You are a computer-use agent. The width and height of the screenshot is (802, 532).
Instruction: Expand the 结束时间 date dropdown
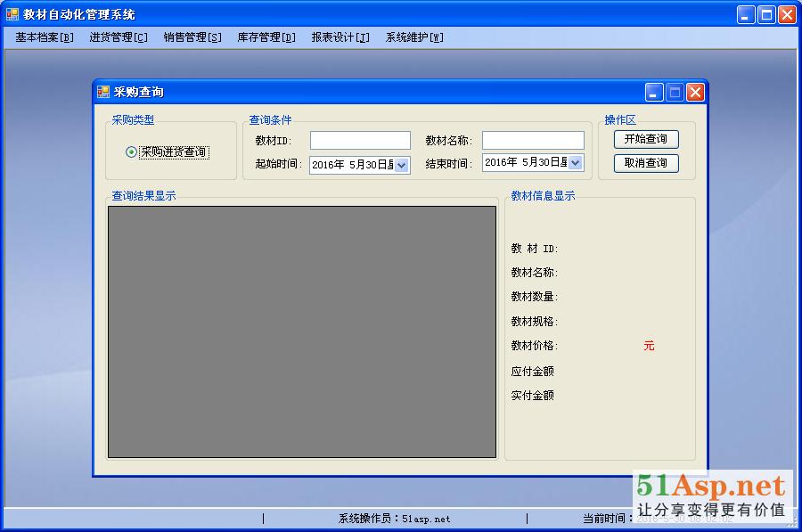pyautogui.click(x=575, y=162)
